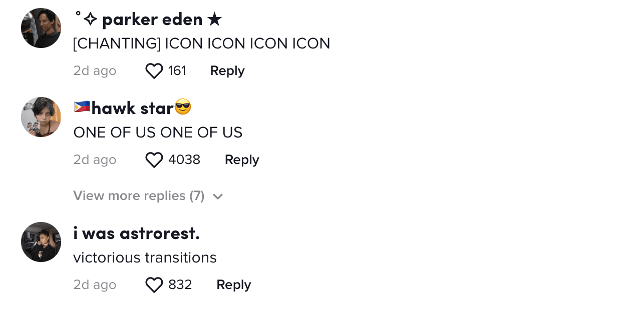Click the victorious transitions comment text
The image size is (644, 309).
(x=145, y=258)
